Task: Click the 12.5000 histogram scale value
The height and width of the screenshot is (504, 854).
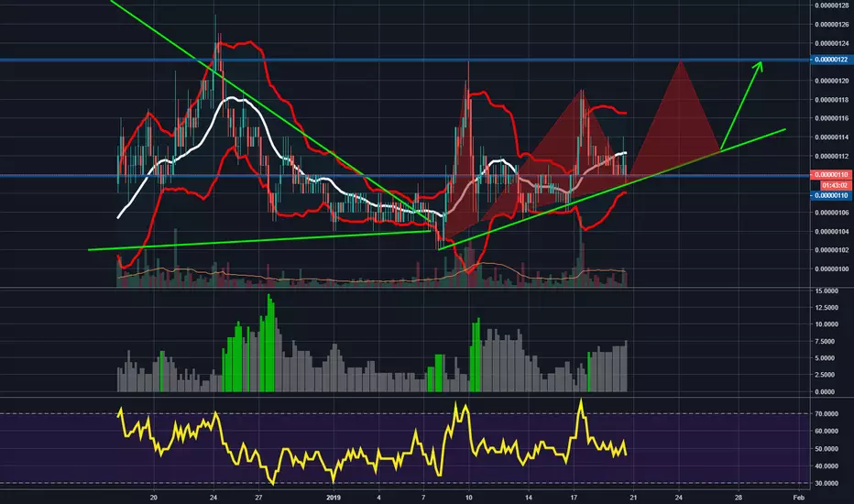Action: [827, 308]
